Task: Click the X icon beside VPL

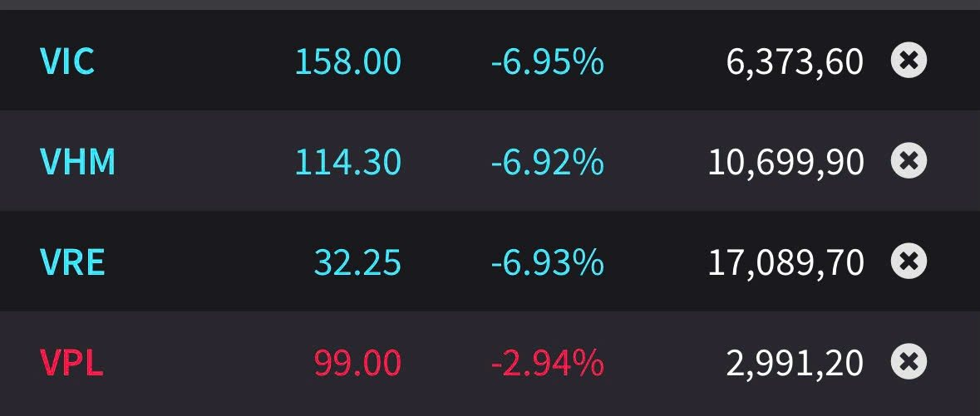Action: 909,362
